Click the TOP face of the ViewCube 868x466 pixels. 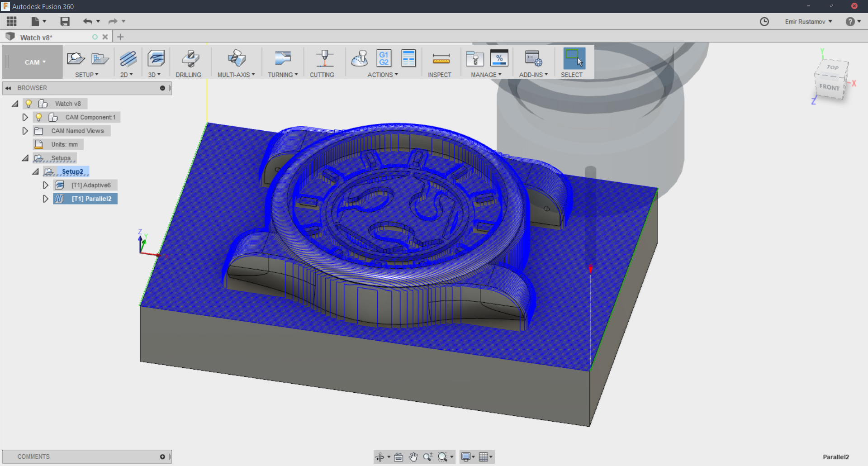click(832, 67)
